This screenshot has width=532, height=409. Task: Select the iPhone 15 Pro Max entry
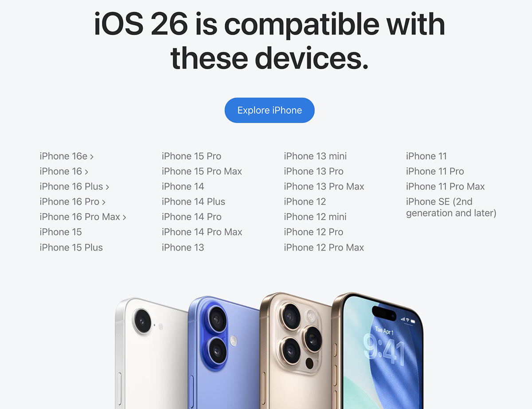pyautogui.click(x=202, y=171)
